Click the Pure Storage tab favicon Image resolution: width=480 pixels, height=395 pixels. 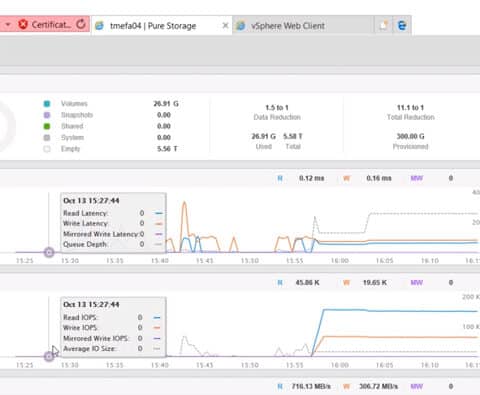tap(99, 26)
